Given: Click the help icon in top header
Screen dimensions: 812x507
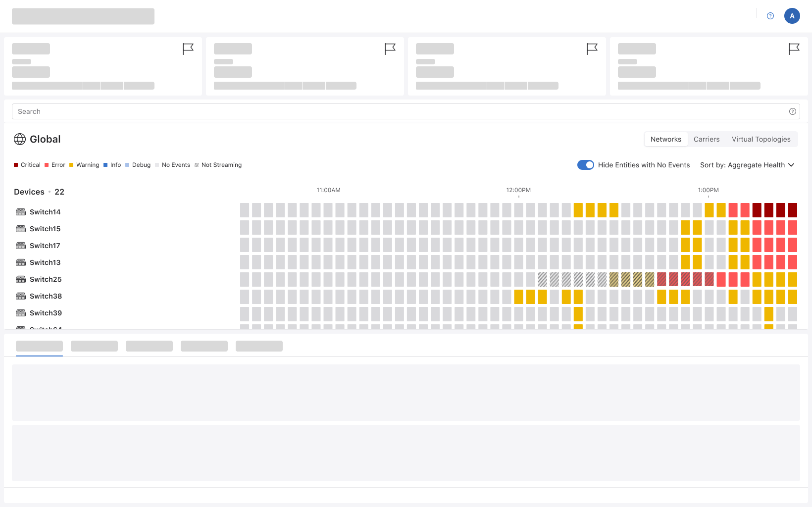Looking at the screenshot, I should pos(770,16).
